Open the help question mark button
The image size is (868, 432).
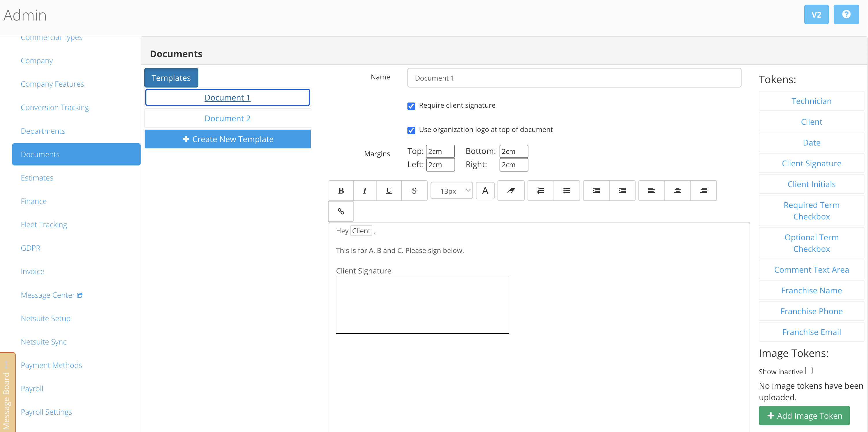click(846, 14)
